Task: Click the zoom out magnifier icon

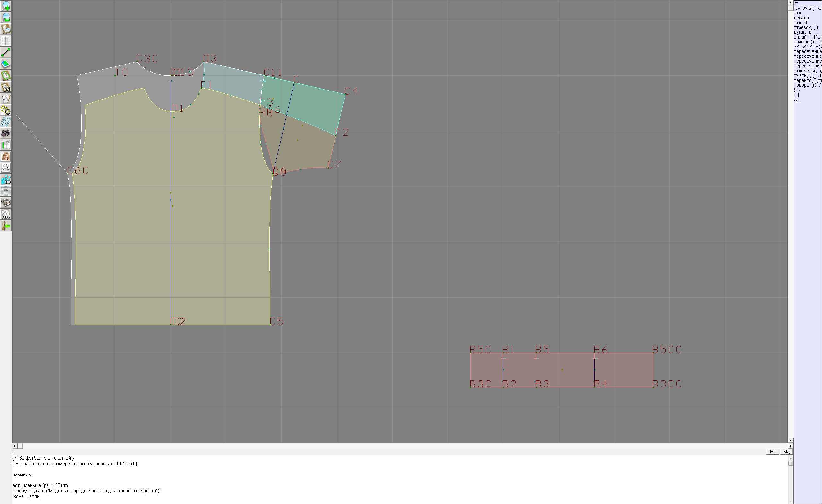Action: (x=6, y=18)
